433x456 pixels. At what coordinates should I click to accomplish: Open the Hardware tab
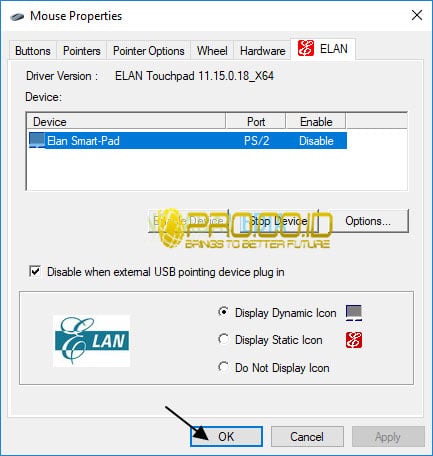(x=263, y=51)
